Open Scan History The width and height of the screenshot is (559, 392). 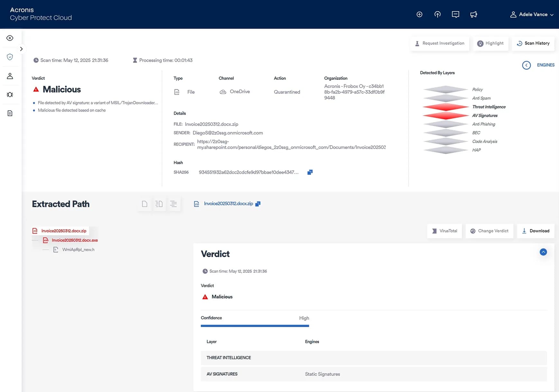[533, 43]
